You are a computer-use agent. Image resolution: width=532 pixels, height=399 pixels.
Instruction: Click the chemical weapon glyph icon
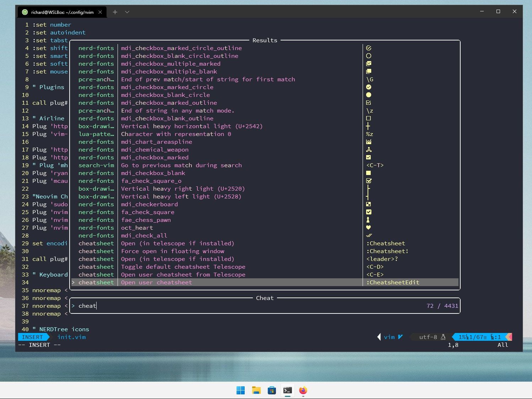pyautogui.click(x=369, y=150)
